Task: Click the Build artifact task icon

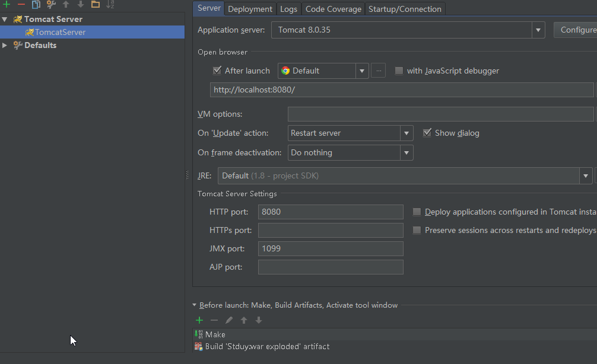Action: (198, 346)
